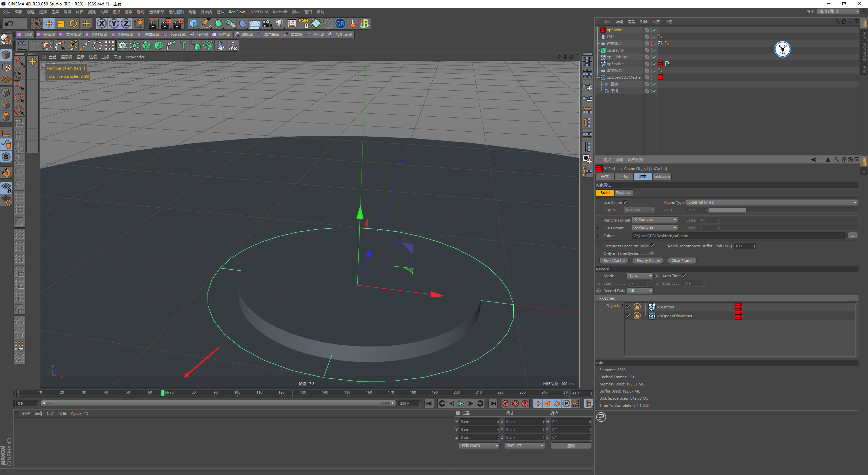Open the Particle Format dropdown
This screenshot has height=475, width=868.
655,220
